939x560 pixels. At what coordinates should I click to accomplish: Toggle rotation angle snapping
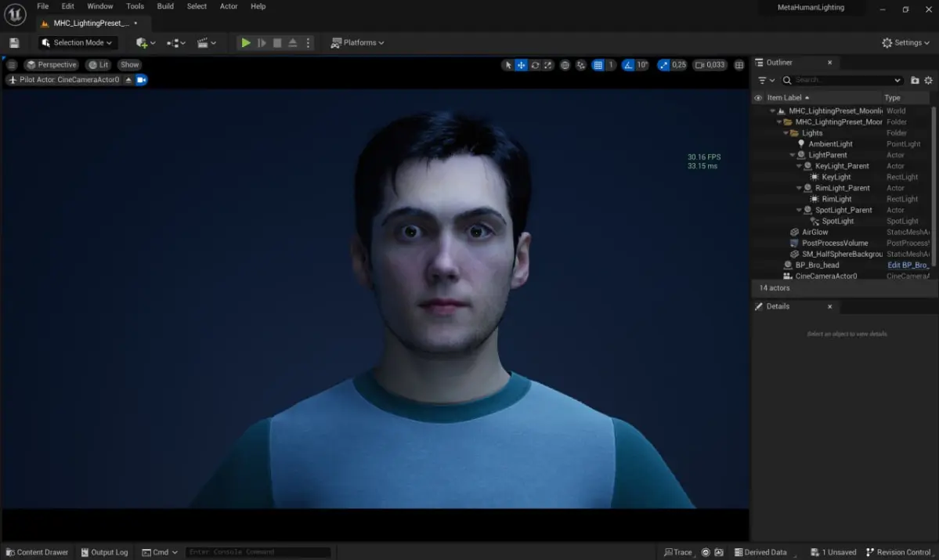point(629,65)
